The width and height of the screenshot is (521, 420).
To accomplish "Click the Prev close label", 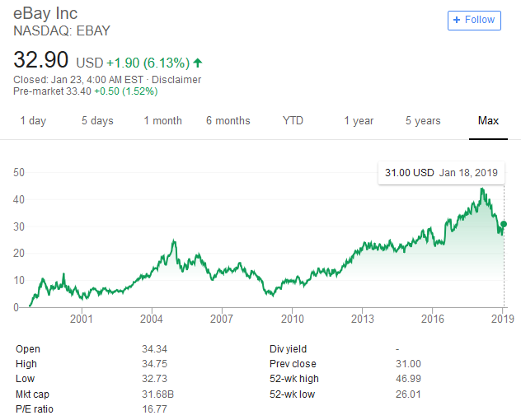I will tap(293, 364).
